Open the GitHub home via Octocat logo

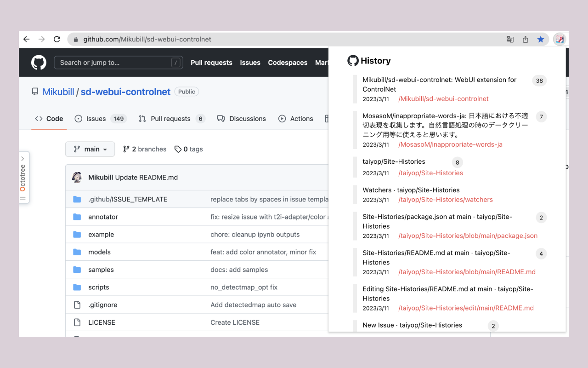tap(39, 62)
